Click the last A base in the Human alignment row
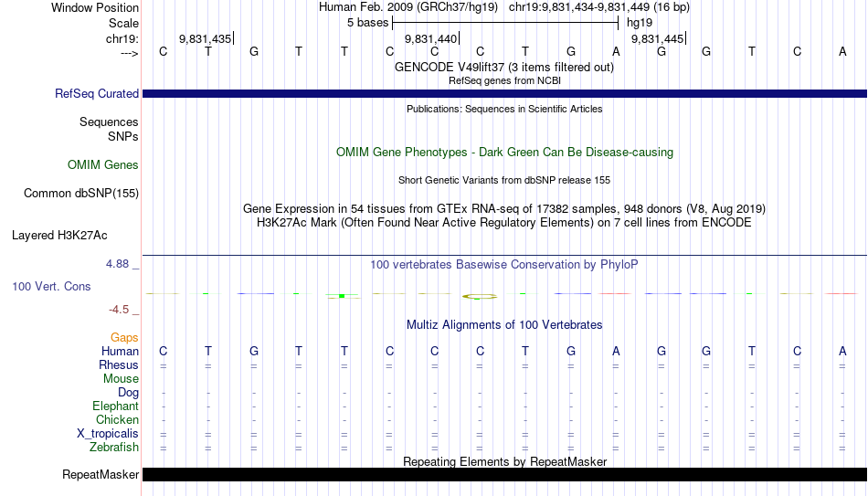Screen dimensions: 868x496 click(842, 351)
